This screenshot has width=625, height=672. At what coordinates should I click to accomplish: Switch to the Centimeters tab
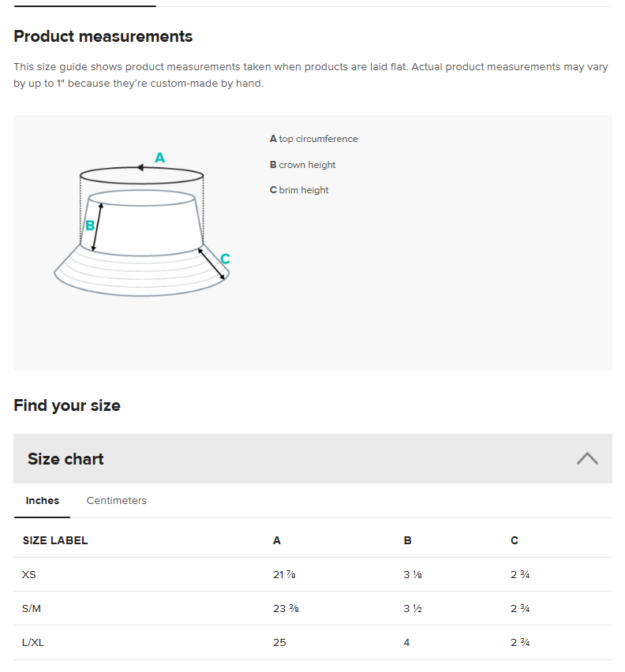point(116,500)
